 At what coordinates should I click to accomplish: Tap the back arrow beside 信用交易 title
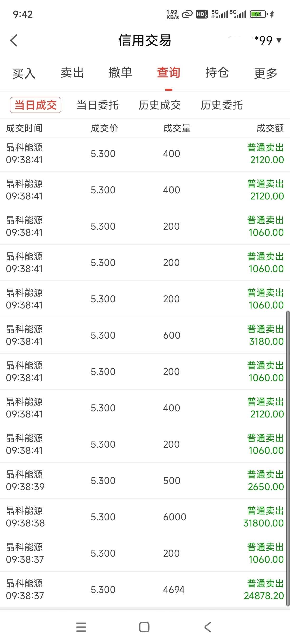[14, 40]
